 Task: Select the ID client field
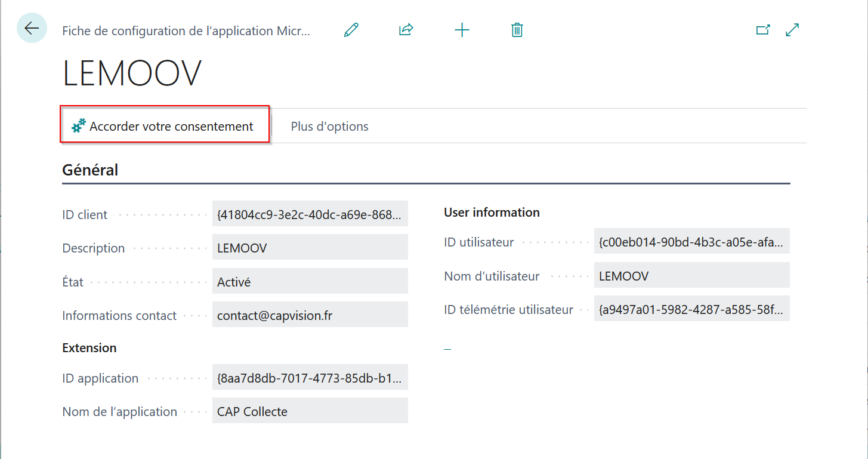coord(310,214)
